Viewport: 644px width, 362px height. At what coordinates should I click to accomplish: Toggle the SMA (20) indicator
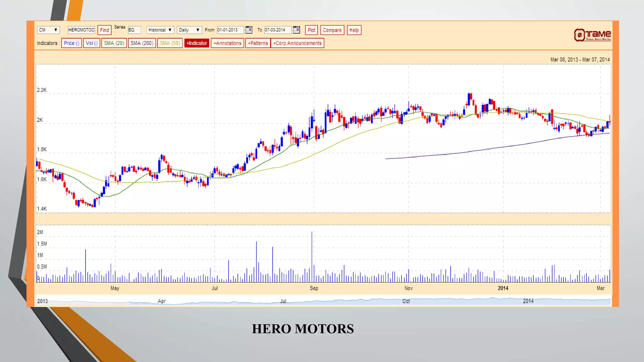[x=114, y=43]
